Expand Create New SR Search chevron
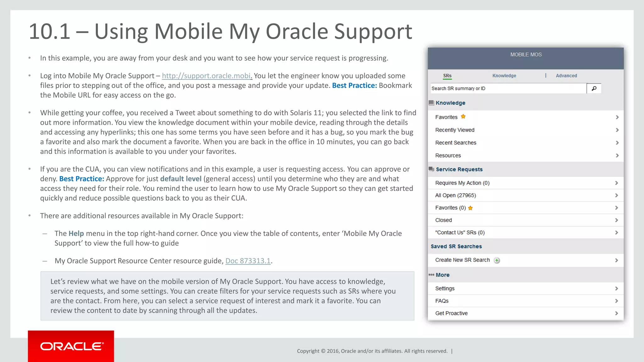 (x=616, y=260)
